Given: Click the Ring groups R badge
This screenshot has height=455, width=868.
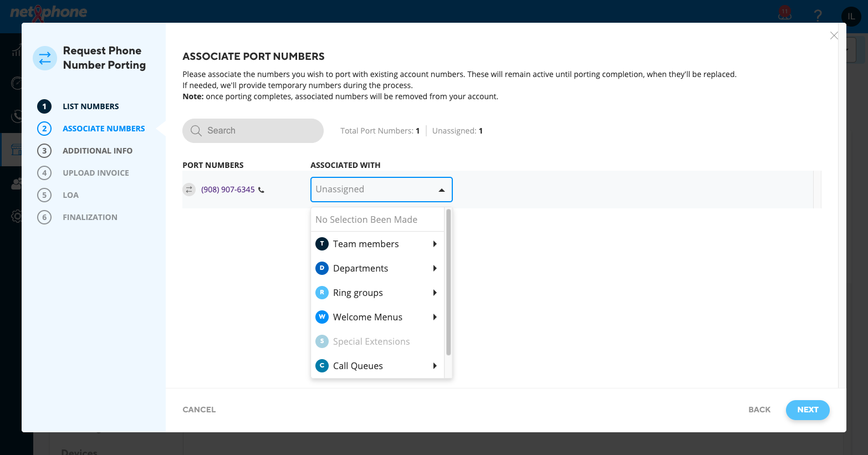Looking at the screenshot, I should click(322, 293).
